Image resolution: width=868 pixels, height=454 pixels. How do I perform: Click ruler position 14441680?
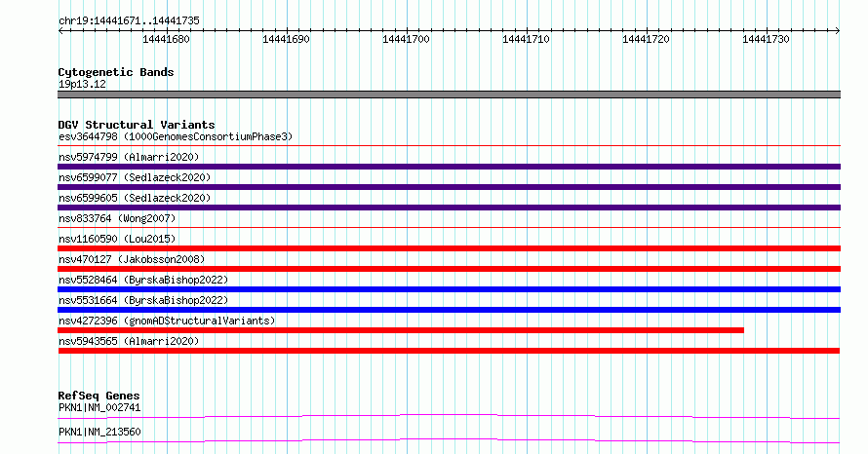click(166, 39)
